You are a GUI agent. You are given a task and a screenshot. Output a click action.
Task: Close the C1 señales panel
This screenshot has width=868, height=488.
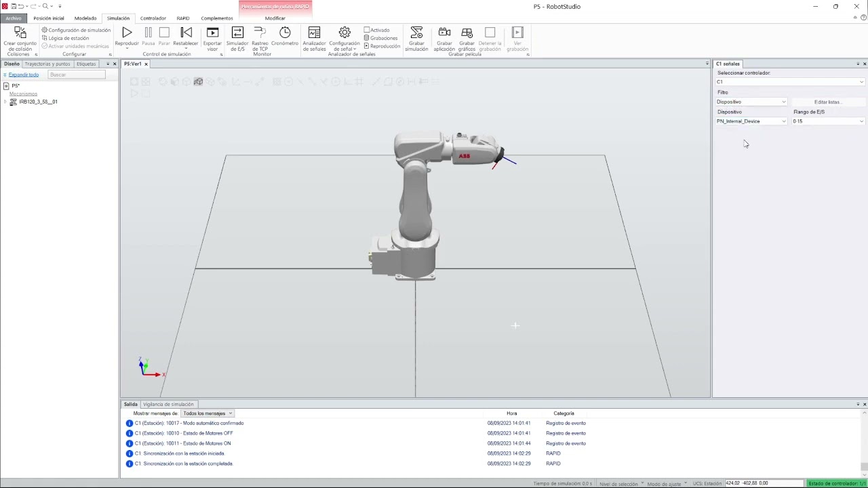coord(865,64)
